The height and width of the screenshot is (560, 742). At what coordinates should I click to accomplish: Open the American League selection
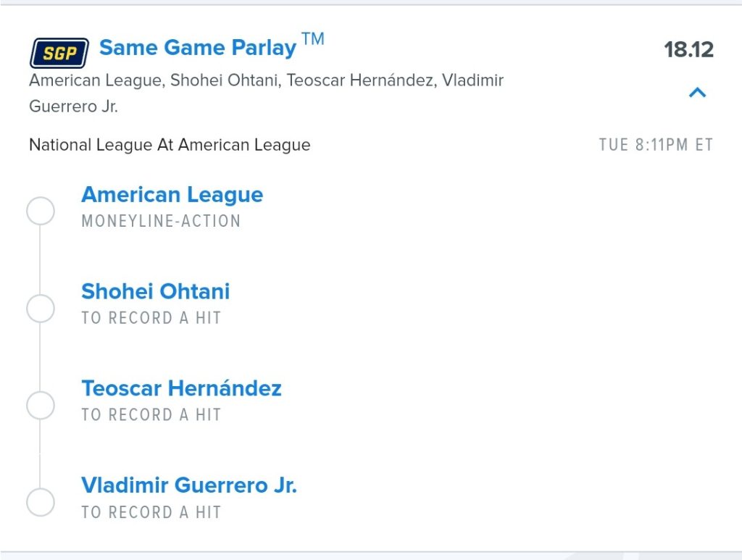coord(172,195)
